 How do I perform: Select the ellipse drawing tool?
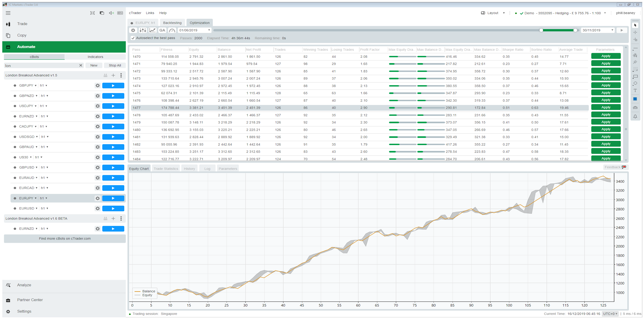pos(635,84)
